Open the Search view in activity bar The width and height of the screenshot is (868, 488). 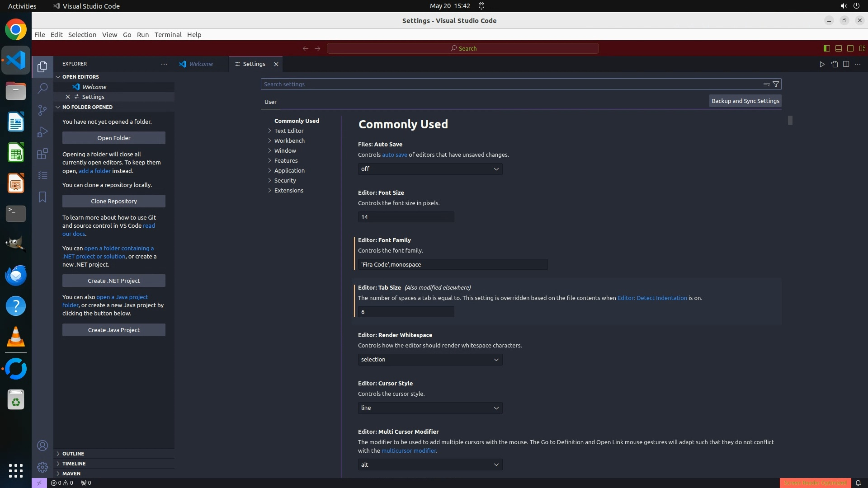tap(42, 88)
